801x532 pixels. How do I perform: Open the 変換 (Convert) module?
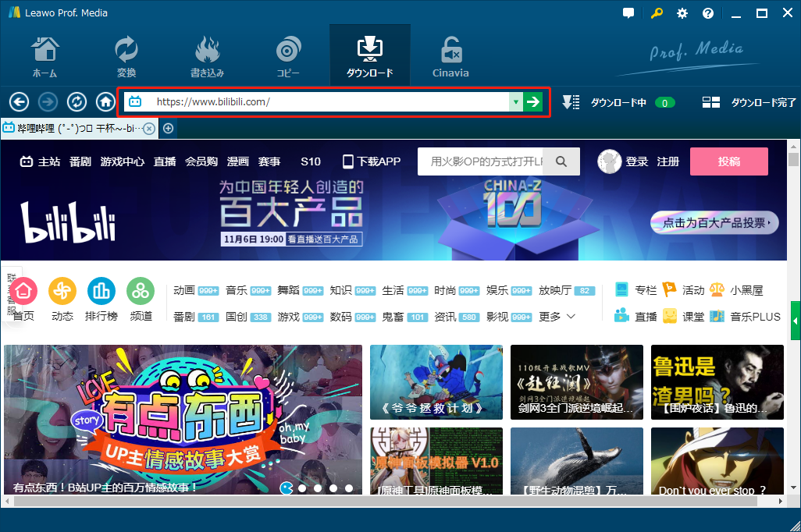pos(126,57)
